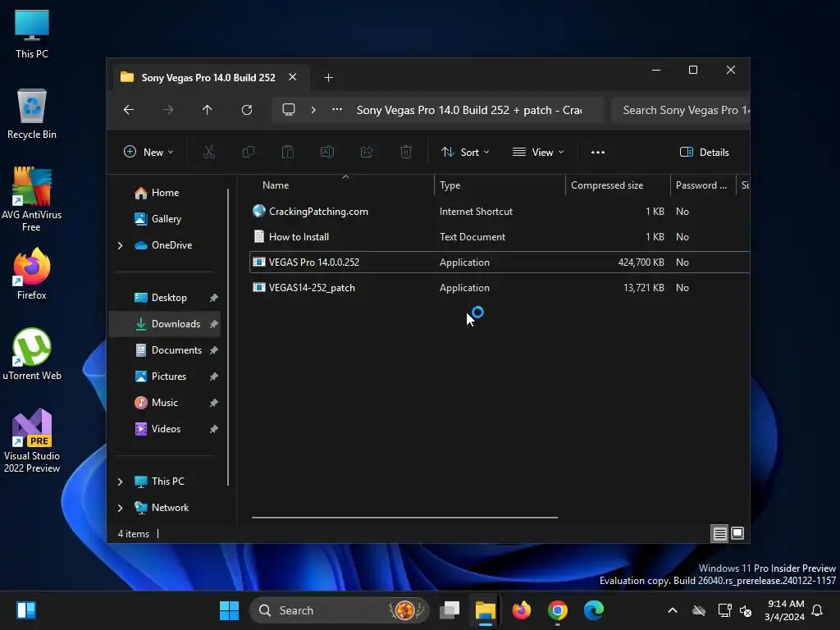
Task: Select the How to Install text document
Action: [500, 237]
